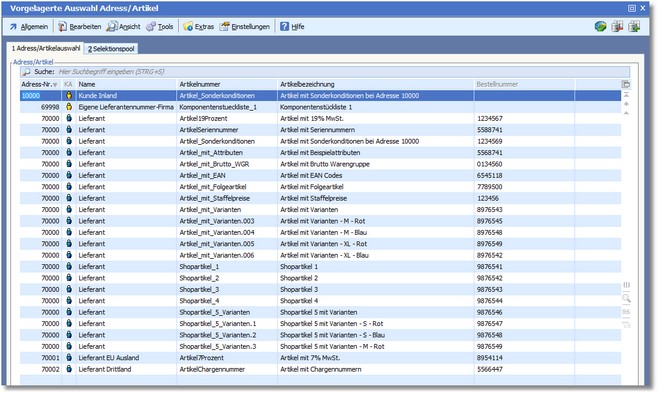The image size is (658, 394).
Task: Jump to first row using top arrow
Action: (626, 95)
